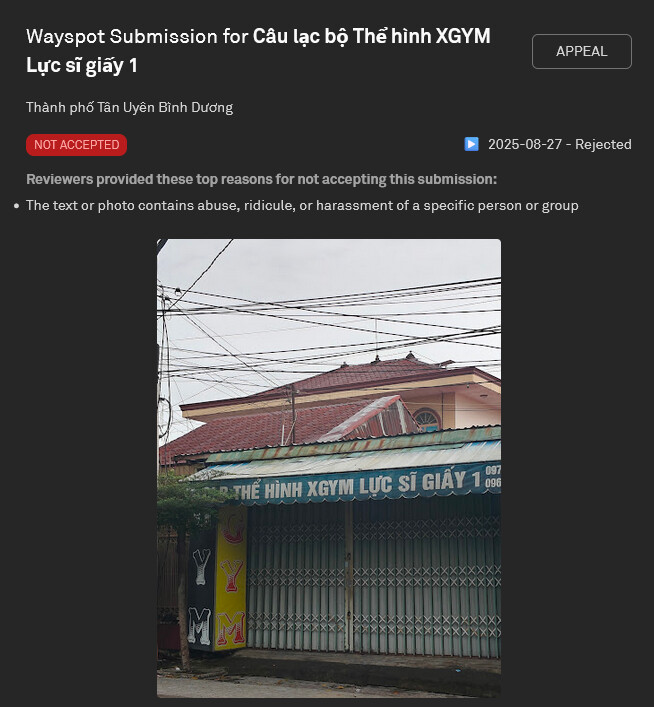The width and height of the screenshot is (654, 707).
Task: Click the closed metal shutter gate in the photo
Action: click(x=373, y=577)
